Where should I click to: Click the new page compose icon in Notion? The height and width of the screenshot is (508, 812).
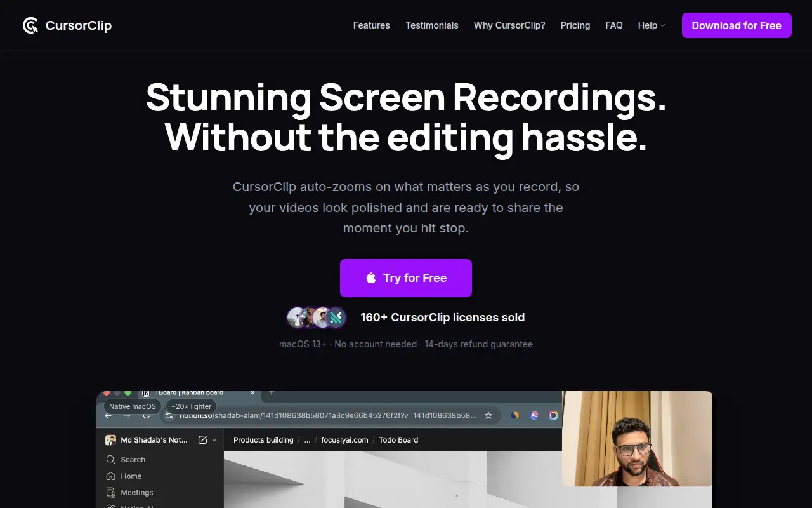[x=203, y=439]
